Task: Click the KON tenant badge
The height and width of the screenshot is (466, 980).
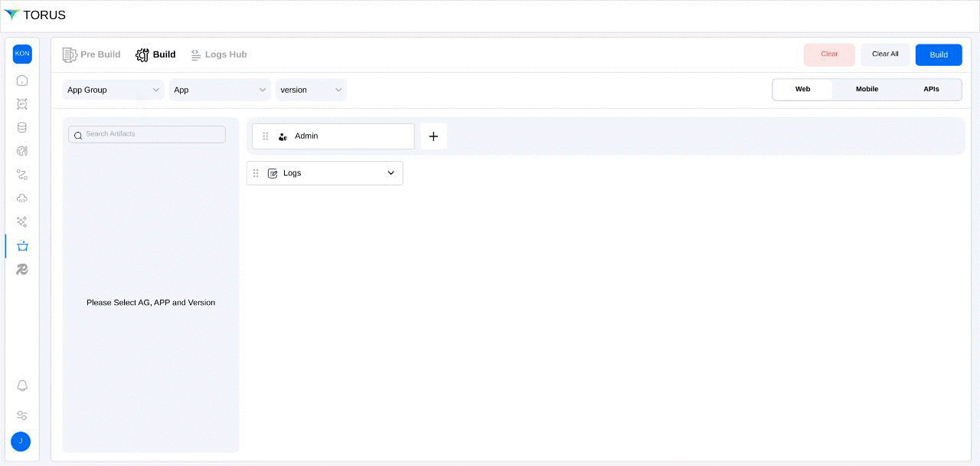Action: point(22,54)
